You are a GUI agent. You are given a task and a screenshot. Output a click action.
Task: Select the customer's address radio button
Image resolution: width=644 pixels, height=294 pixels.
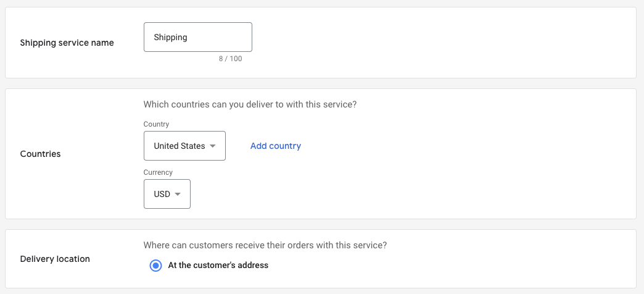[155, 266]
